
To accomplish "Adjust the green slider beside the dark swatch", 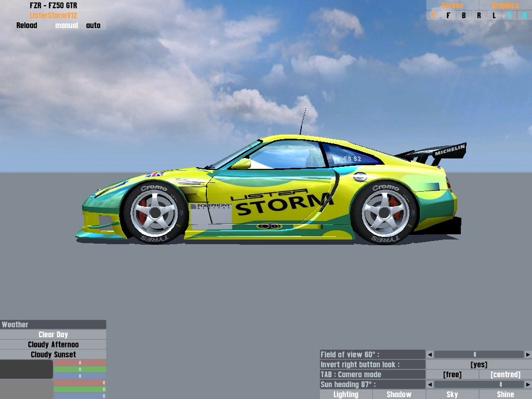I will (x=80, y=369).
